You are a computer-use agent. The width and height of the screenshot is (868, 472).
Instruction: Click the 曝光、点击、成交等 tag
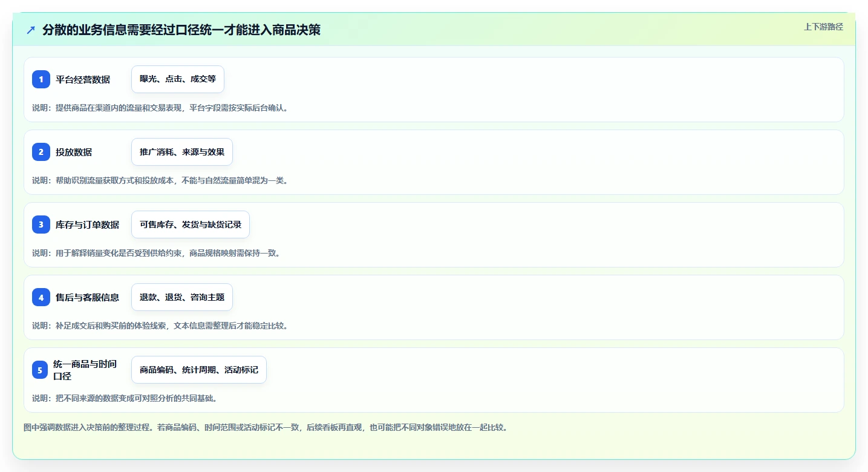[x=178, y=79]
